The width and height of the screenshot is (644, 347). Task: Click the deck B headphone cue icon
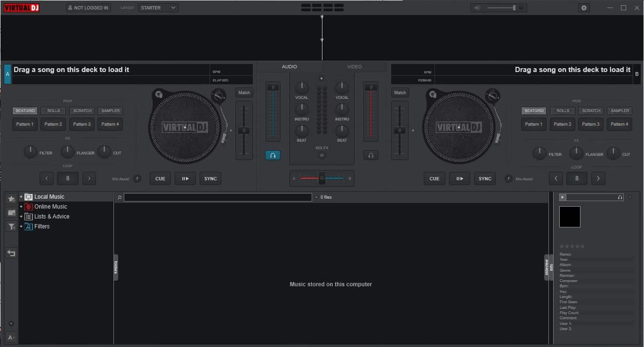371,155
